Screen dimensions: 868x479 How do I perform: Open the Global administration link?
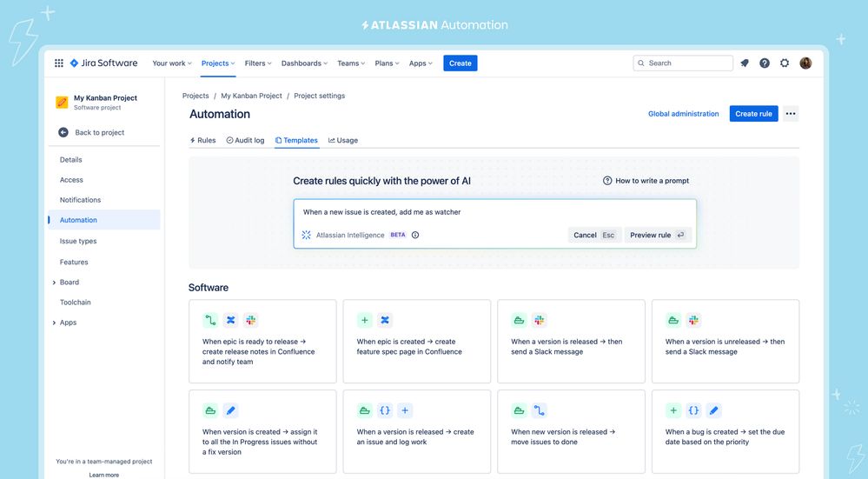click(x=683, y=114)
